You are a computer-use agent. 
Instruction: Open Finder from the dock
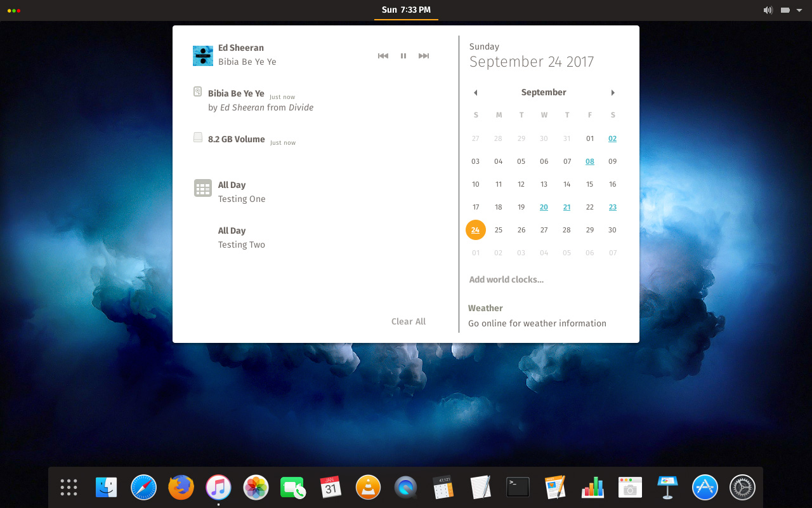click(106, 488)
